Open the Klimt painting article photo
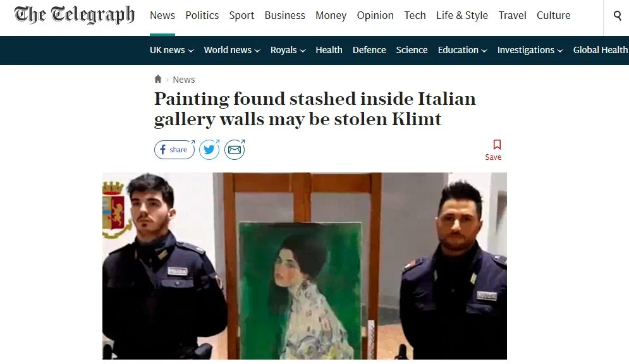 (x=305, y=266)
